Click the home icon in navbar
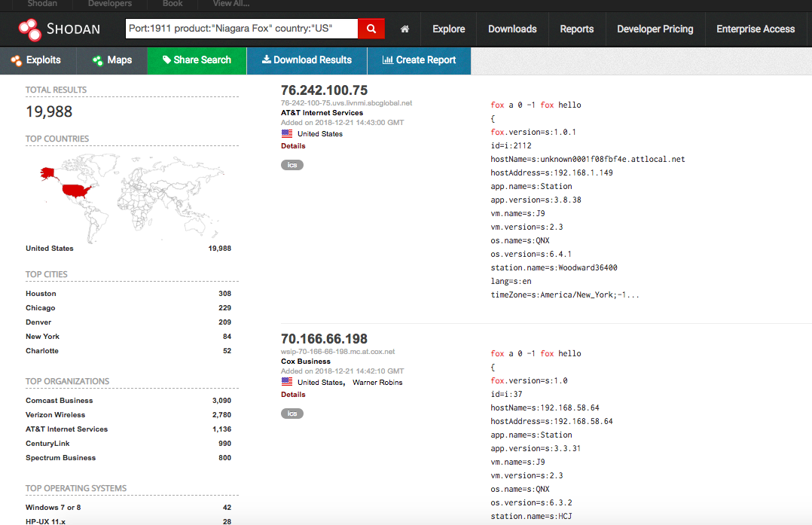Viewport: 812px width, 525px height. 404,29
